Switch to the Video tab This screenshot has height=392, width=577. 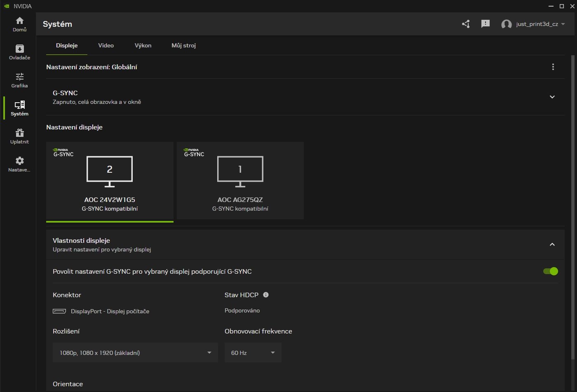106,45
